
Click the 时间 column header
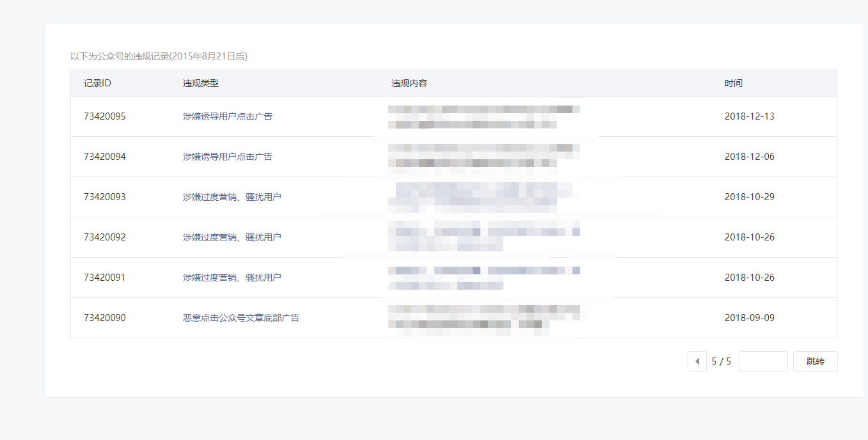tap(734, 83)
